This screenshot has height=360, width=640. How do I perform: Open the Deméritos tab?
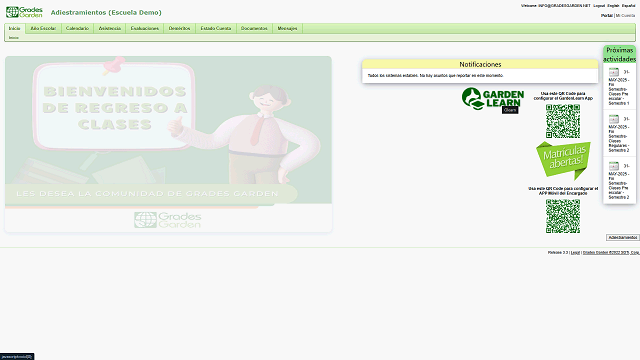click(x=180, y=28)
